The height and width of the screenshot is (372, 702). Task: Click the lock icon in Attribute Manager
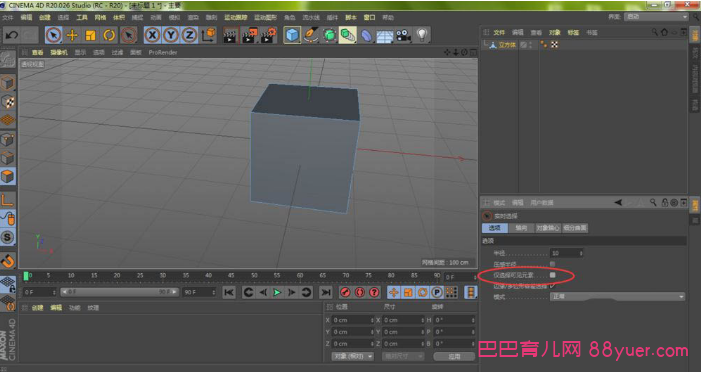point(665,203)
